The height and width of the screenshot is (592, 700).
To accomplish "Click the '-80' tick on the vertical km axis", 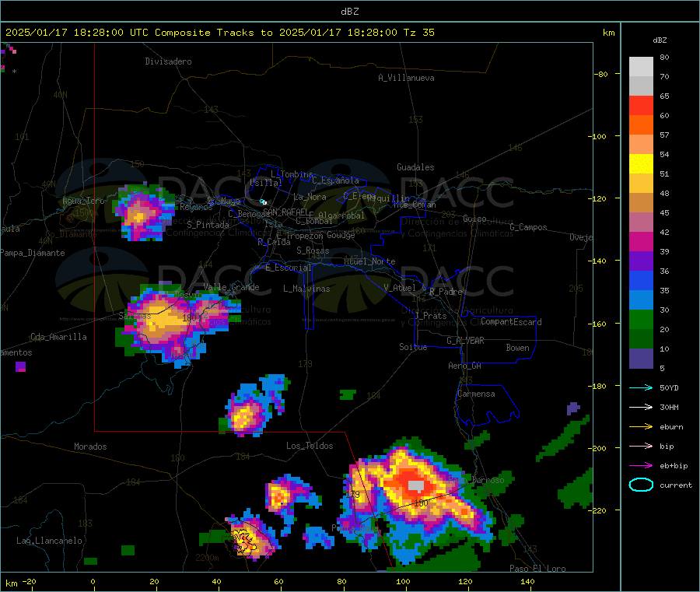I will click(601, 74).
